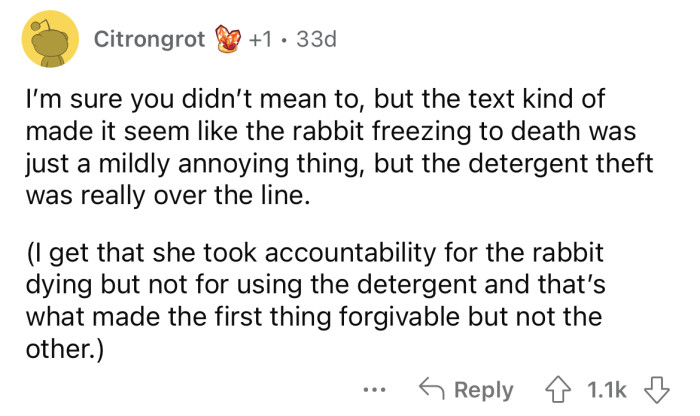Click the 33d comment timestamp
The image size is (700, 416).
click(x=316, y=41)
